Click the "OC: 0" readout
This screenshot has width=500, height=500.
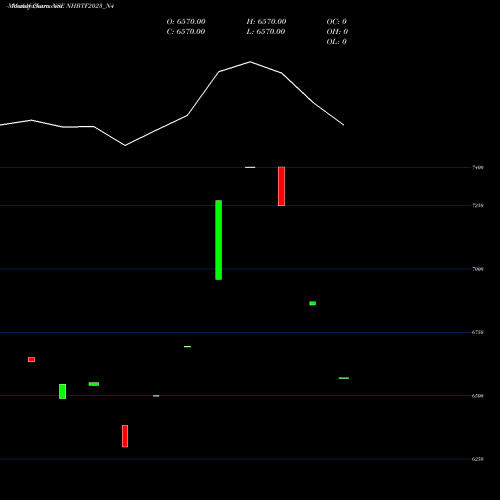pos(337,22)
